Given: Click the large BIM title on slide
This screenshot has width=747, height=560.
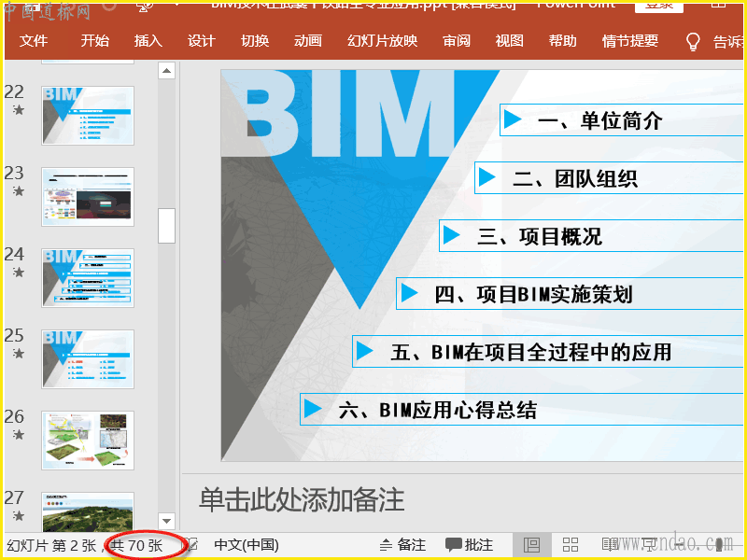Looking at the screenshot, I should click(x=348, y=113).
